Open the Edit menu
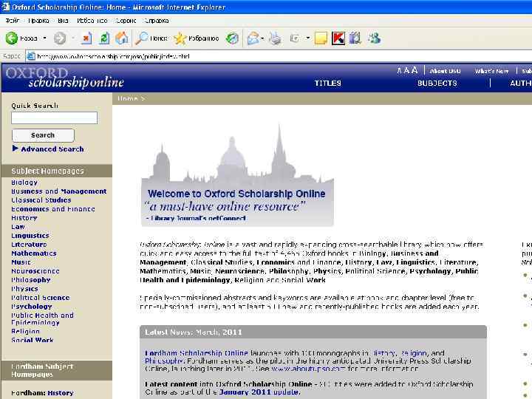The image size is (532, 399). click(x=38, y=21)
